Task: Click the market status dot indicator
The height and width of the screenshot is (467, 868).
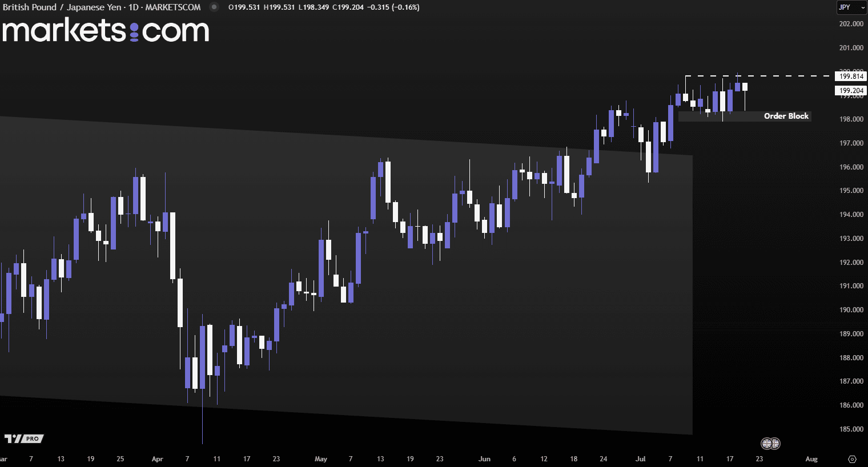Action: pyautogui.click(x=214, y=7)
